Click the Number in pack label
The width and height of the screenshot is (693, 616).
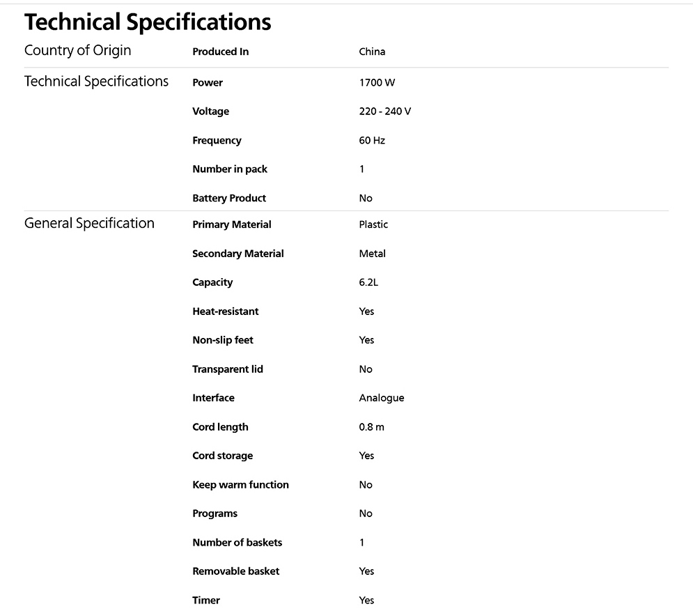click(x=230, y=169)
